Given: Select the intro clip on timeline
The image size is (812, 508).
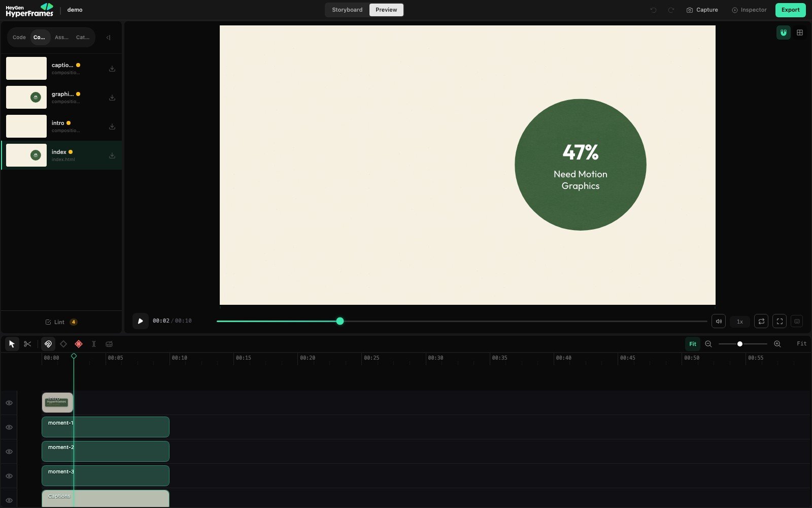Looking at the screenshot, I should click(57, 402).
